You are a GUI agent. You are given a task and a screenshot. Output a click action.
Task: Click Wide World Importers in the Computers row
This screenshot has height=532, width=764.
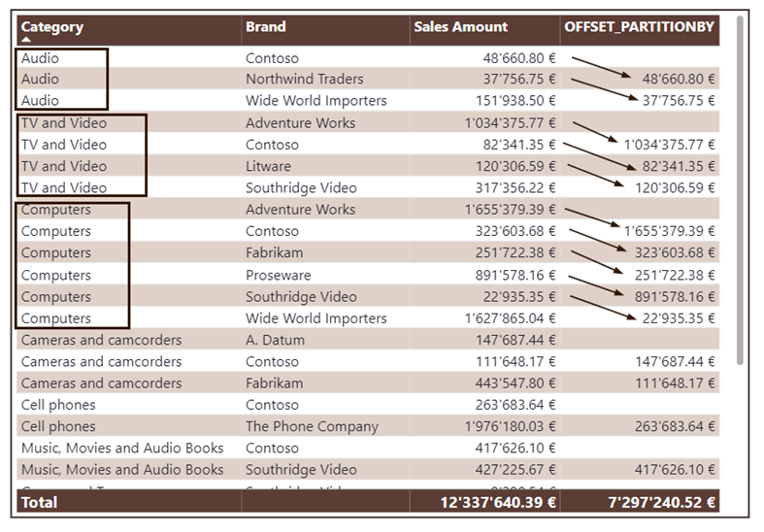316,318
